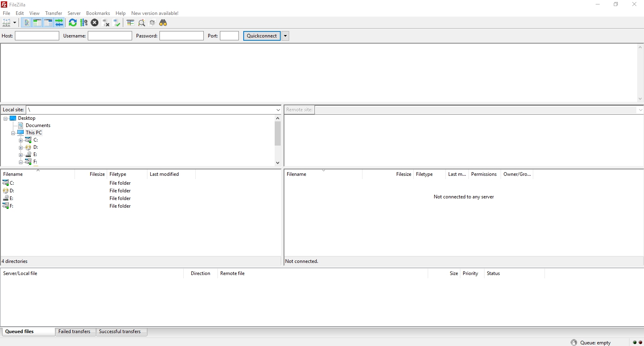Viewport: 644px width, 346px height.
Task: Refresh the file and folder lists
Action: (x=72, y=23)
